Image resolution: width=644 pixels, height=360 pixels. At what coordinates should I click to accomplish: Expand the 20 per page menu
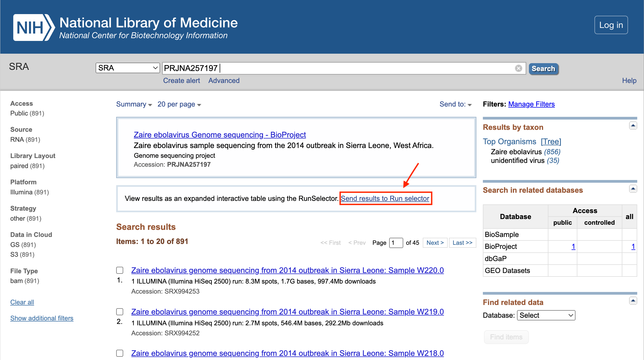coord(179,104)
